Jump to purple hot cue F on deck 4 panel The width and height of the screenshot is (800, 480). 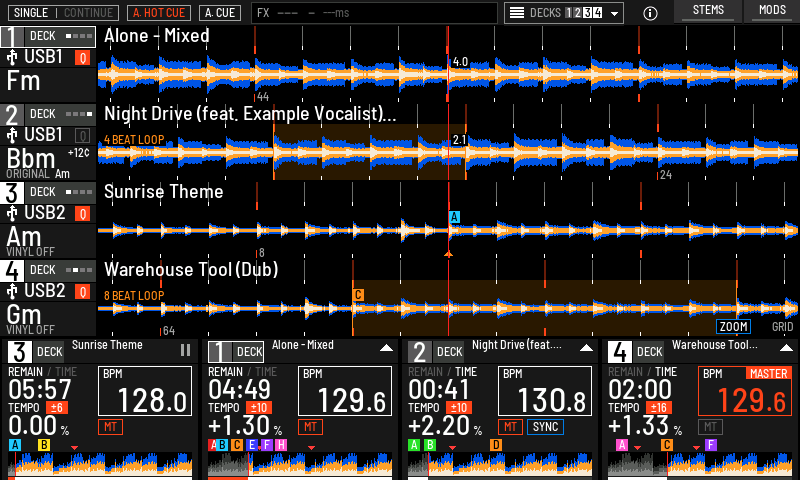pos(711,445)
